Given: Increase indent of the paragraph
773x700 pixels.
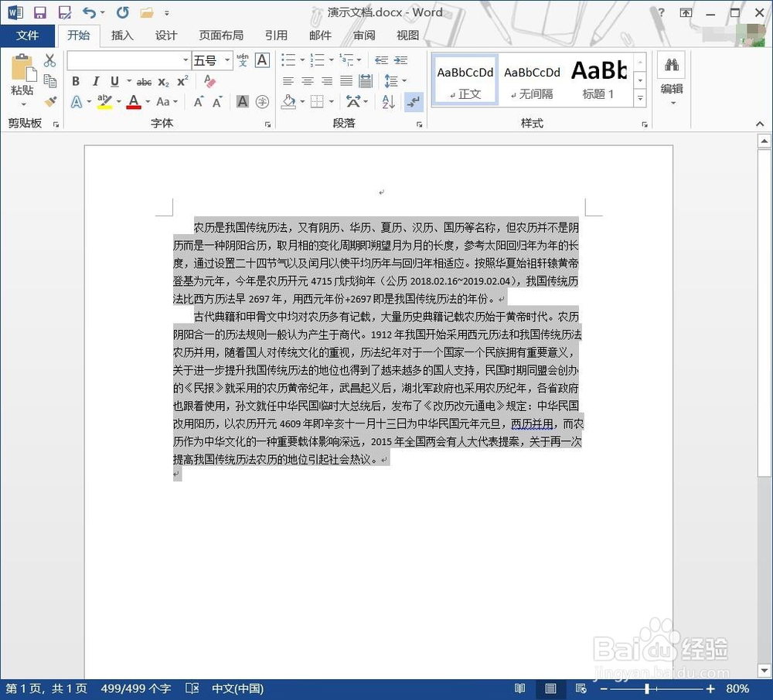Looking at the screenshot, I should (400, 60).
